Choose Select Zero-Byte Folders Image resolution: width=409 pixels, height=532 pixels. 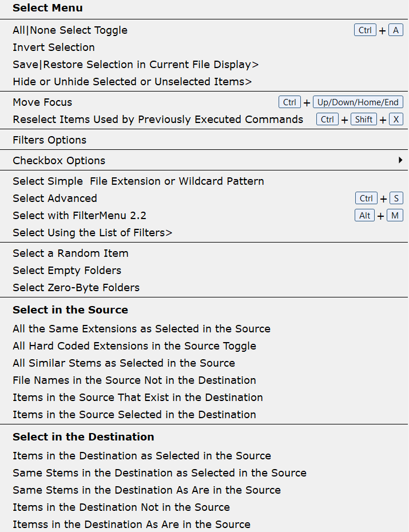point(76,287)
